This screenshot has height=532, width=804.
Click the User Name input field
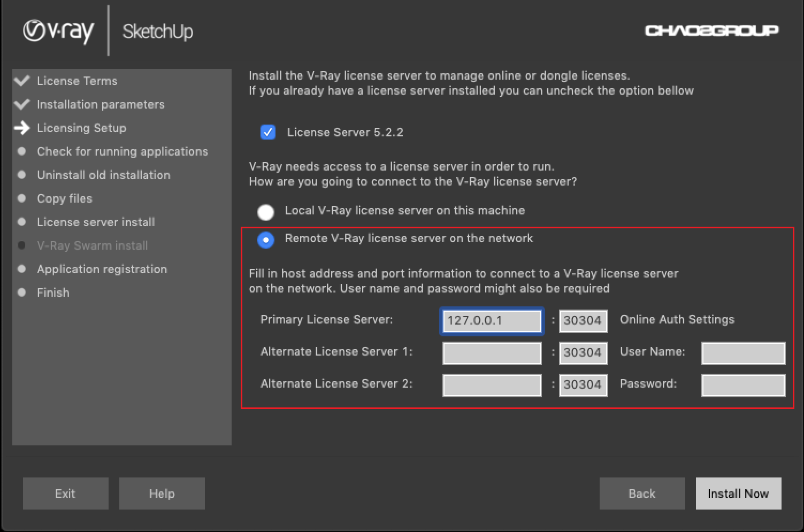tap(743, 353)
